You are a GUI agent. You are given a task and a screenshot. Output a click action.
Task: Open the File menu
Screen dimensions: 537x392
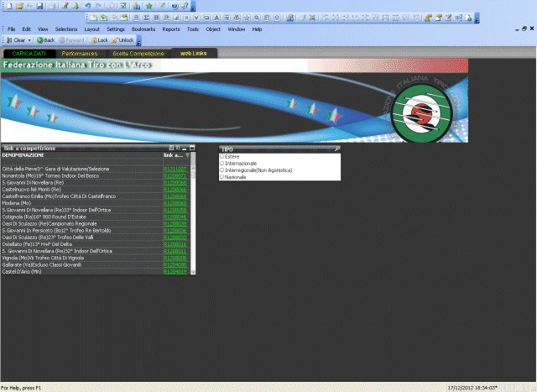point(11,29)
